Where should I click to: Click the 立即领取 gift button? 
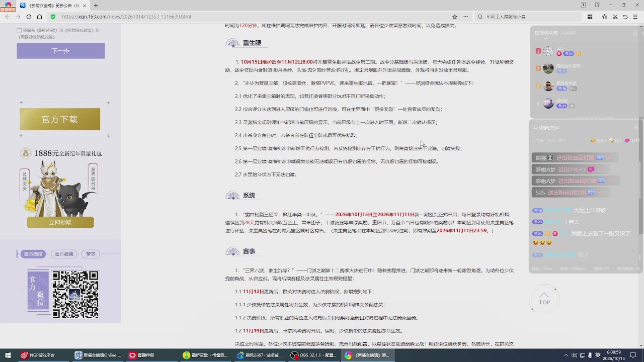coord(60,222)
